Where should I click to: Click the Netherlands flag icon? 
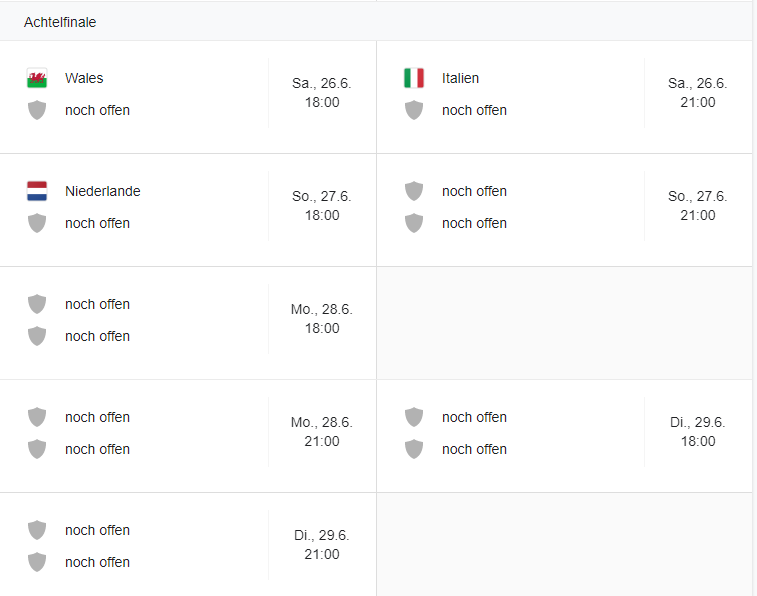pyautogui.click(x=37, y=191)
